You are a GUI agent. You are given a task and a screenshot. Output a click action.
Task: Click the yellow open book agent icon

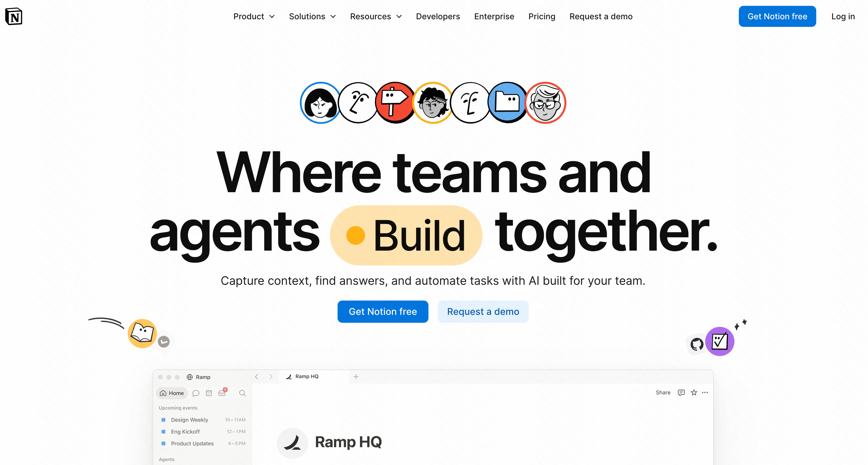tap(142, 333)
